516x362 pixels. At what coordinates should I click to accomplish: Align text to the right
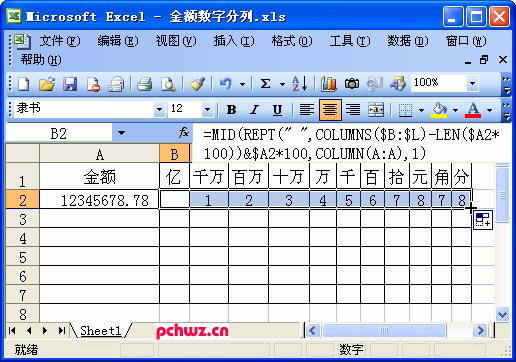click(353, 109)
